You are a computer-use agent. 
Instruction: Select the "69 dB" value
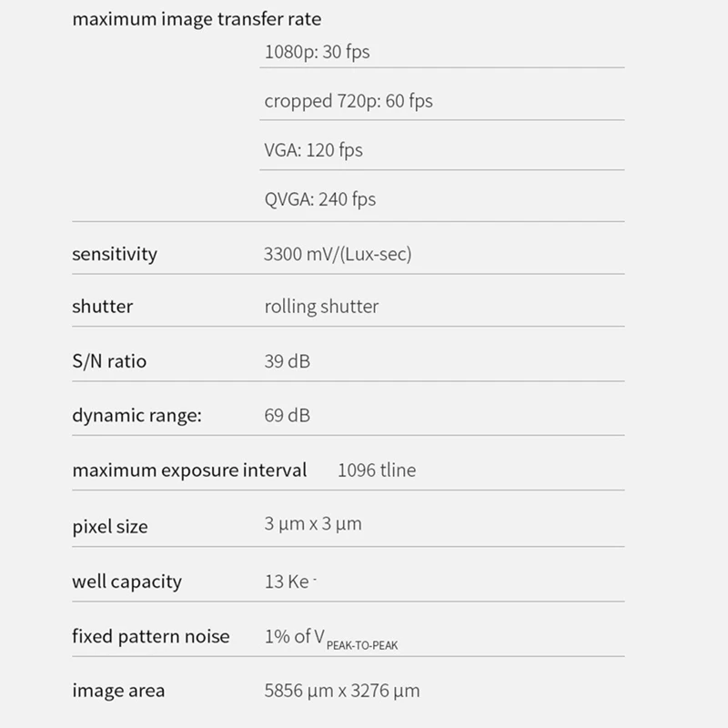click(x=287, y=416)
